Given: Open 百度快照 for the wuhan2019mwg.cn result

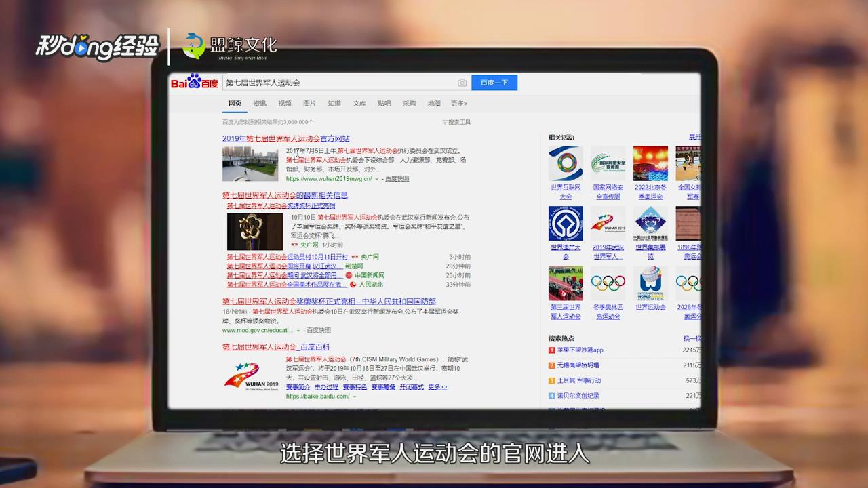Looking at the screenshot, I should pos(397,179).
